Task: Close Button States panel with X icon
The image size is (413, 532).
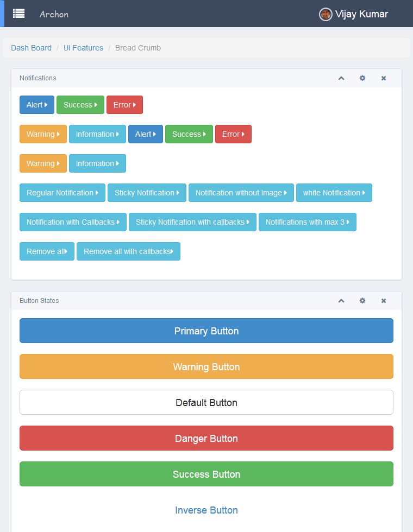Action: 384,301
